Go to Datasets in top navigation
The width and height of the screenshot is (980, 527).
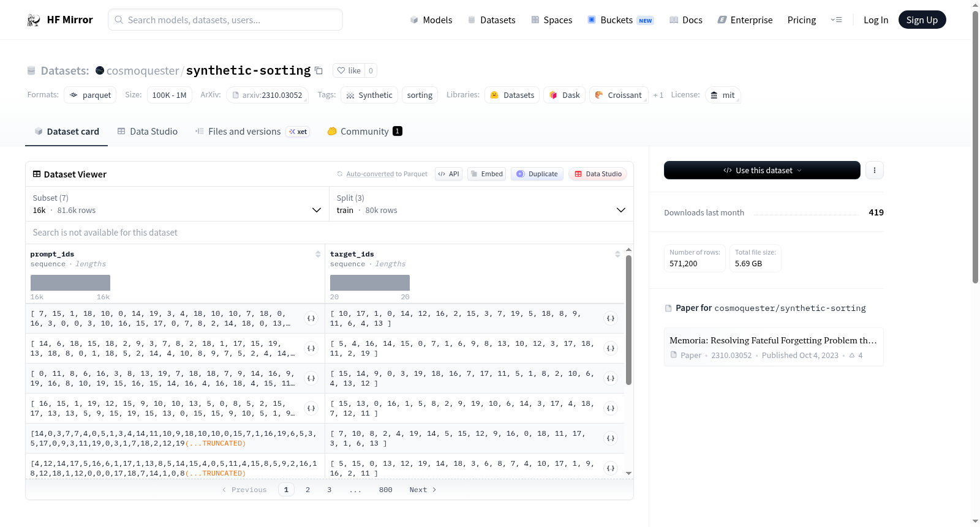492,20
